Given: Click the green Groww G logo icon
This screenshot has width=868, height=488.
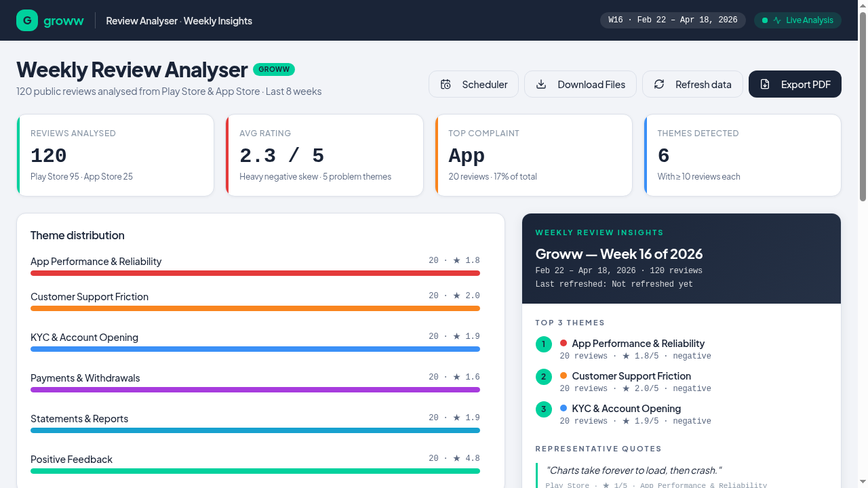Looking at the screenshot, I should coord(27,20).
